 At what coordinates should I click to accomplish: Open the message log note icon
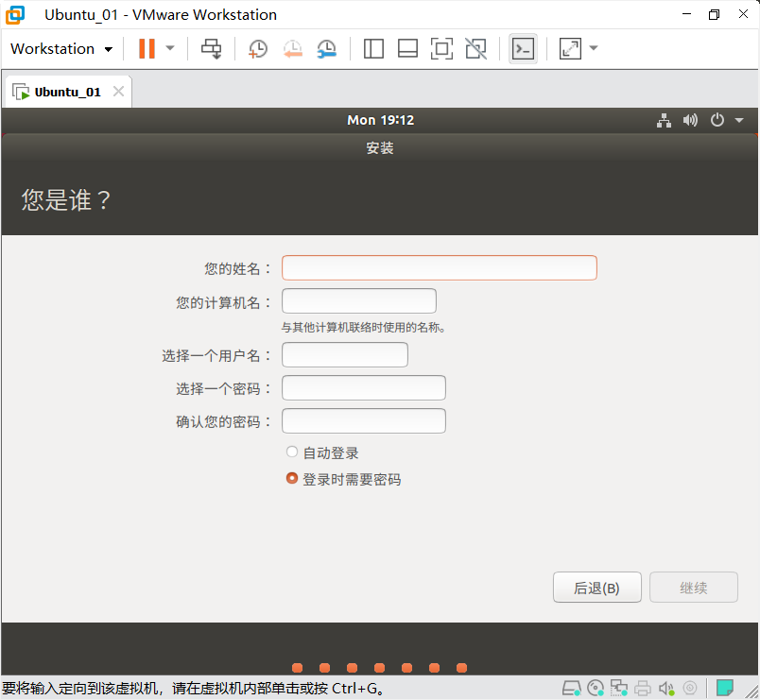point(725,688)
